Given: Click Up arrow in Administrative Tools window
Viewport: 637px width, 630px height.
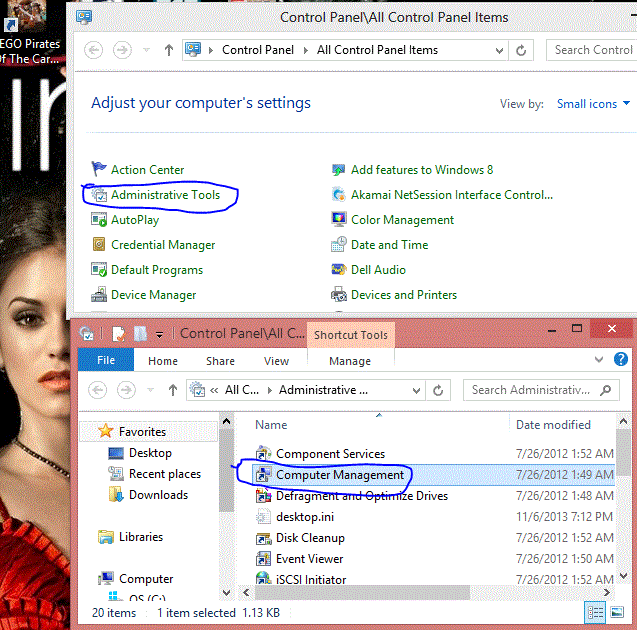Looking at the screenshot, I should point(173,390).
